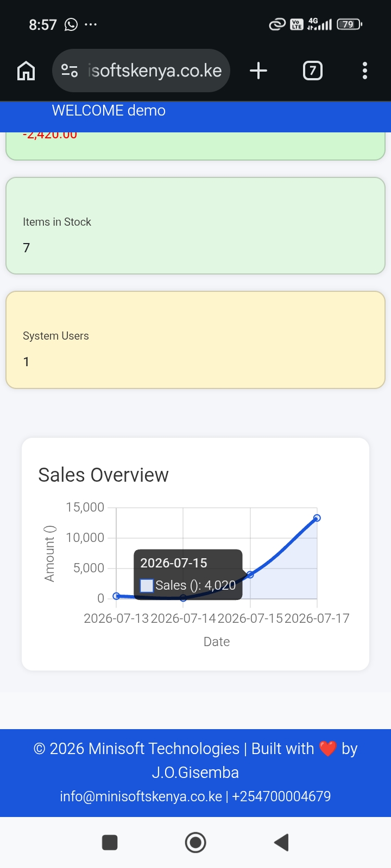Click the Sales legend color box in tooltip
391x868 pixels.
(147, 585)
